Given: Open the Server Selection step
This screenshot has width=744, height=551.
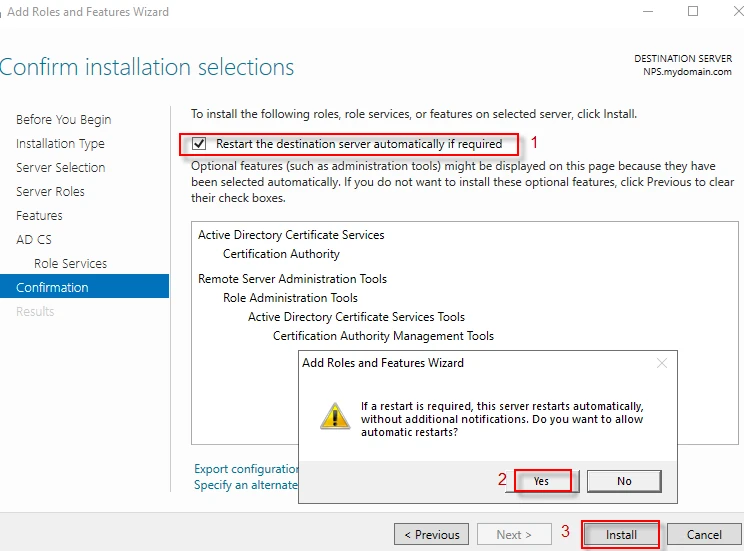Looking at the screenshot, I should click(x=60, y=168).
